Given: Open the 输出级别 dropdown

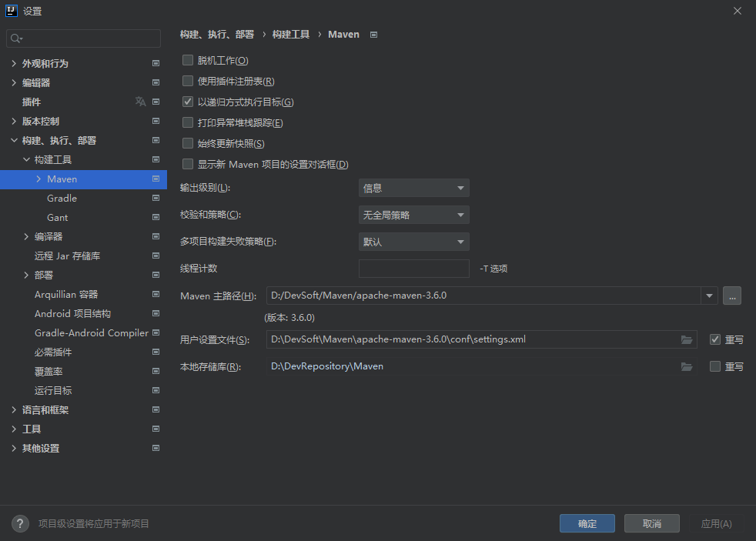Looking at the screenshot, I should 413,188.
